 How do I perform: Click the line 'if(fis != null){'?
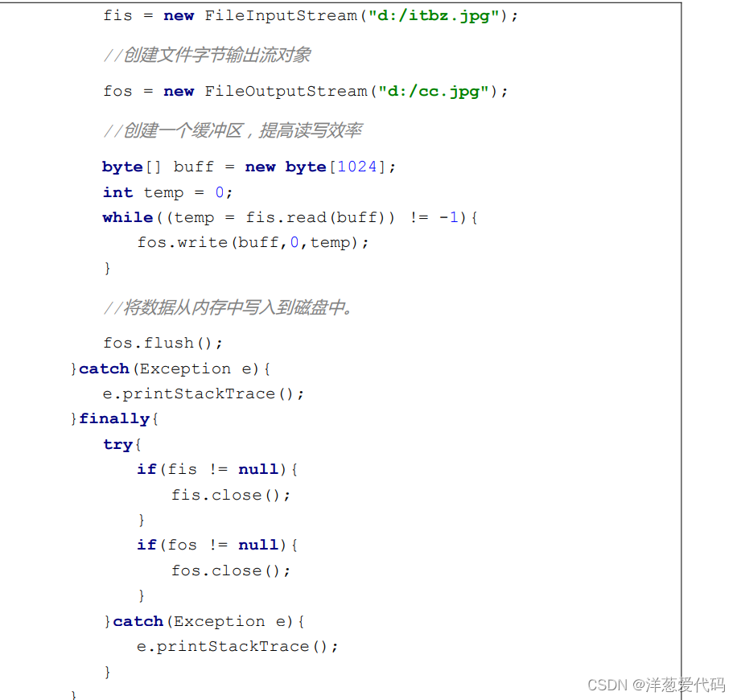click(217, 469)
